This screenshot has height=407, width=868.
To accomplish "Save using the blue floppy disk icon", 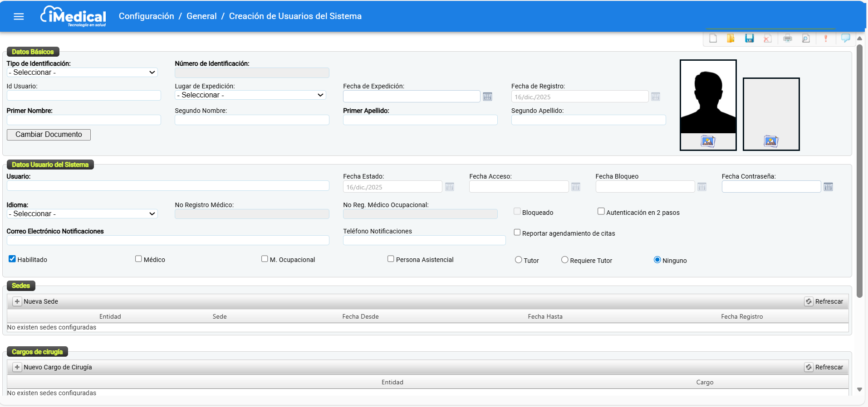I will point(749,39).
